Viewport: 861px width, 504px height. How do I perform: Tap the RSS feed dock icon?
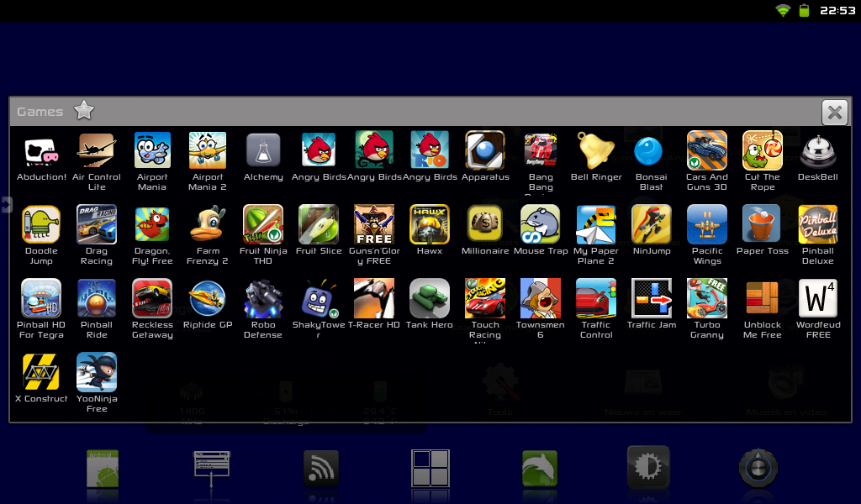(x=321, y=468)
